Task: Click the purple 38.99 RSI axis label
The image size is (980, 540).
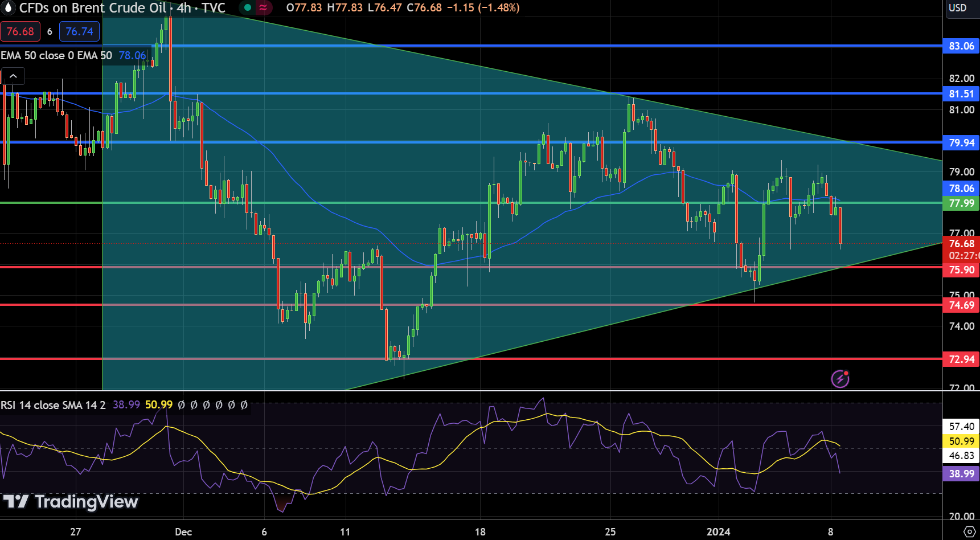Action: coord(961,474)
